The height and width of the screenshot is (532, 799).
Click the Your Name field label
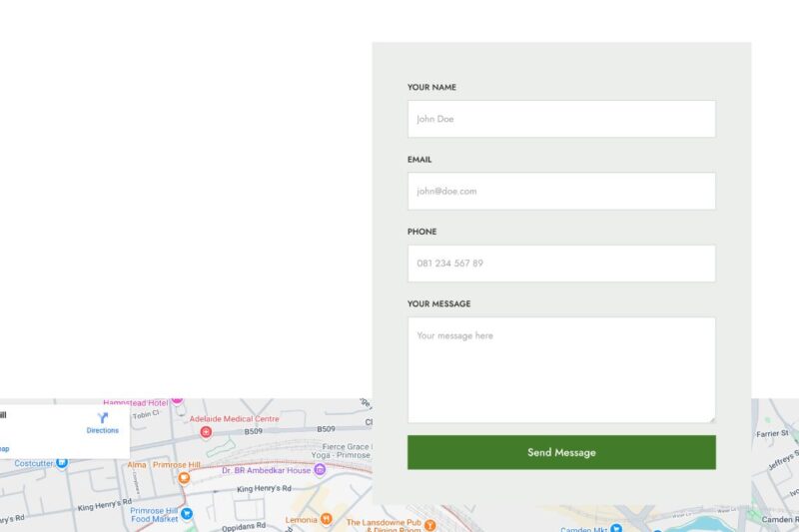click(x=431, y=88)
